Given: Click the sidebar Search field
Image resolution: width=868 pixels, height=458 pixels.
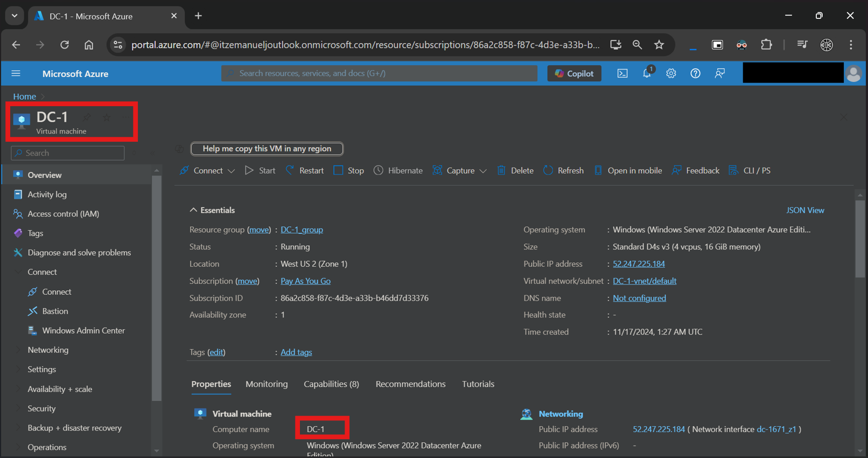Looking at the screenshot, I should click(x=68, y=153).
